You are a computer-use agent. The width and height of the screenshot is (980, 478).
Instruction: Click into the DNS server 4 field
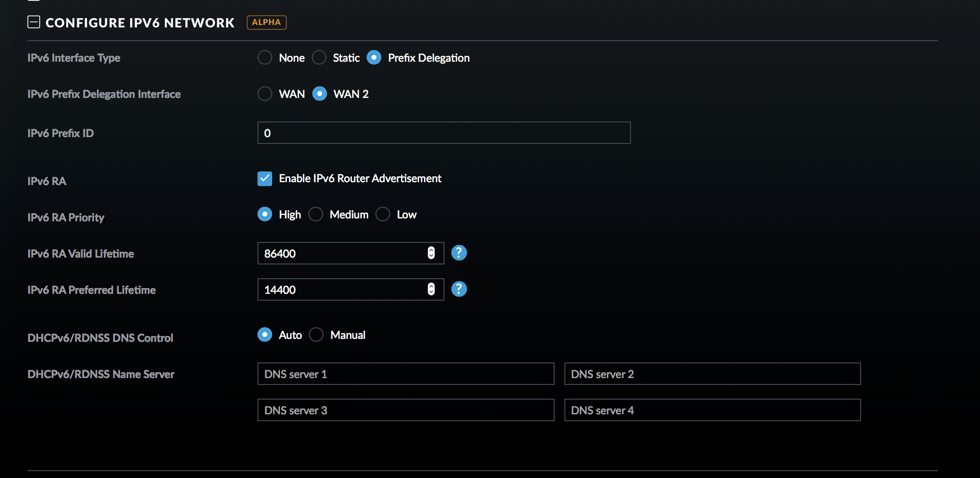pos(712,410)
